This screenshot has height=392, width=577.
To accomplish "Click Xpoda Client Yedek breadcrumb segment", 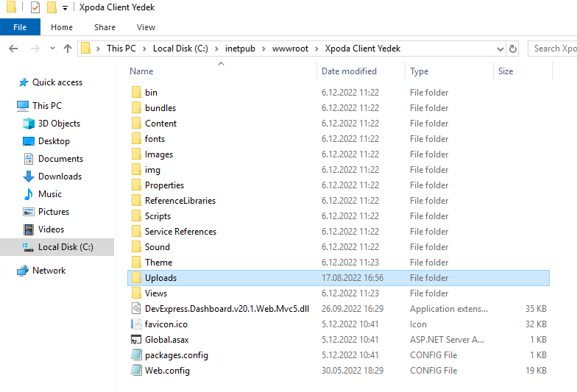I will [362, 49].
